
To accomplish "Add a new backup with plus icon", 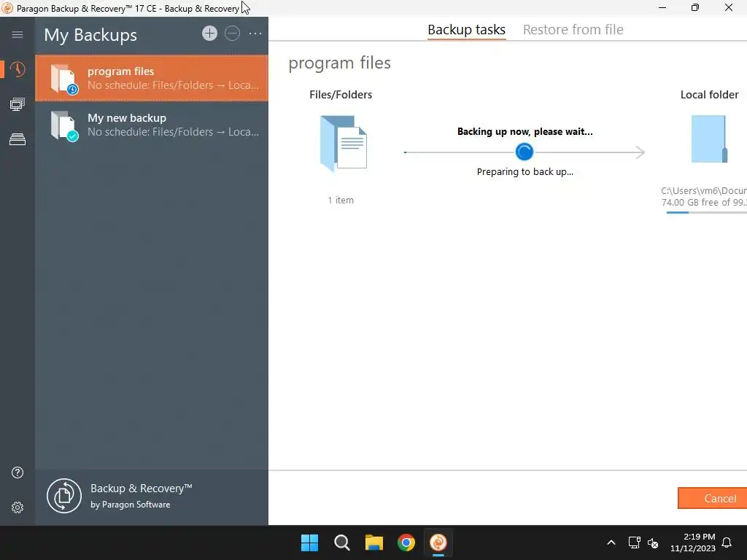I will point(209,34).
